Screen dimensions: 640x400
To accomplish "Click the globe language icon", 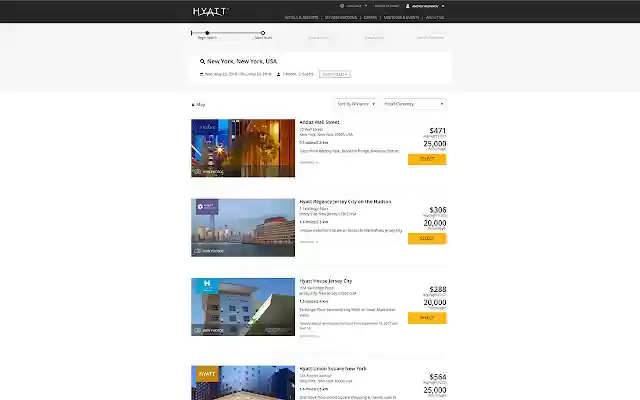I will click(x=342, y=6).
